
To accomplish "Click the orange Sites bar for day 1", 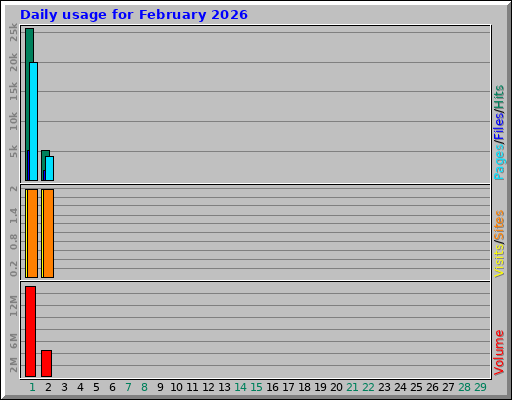I will tap(32, 233).
